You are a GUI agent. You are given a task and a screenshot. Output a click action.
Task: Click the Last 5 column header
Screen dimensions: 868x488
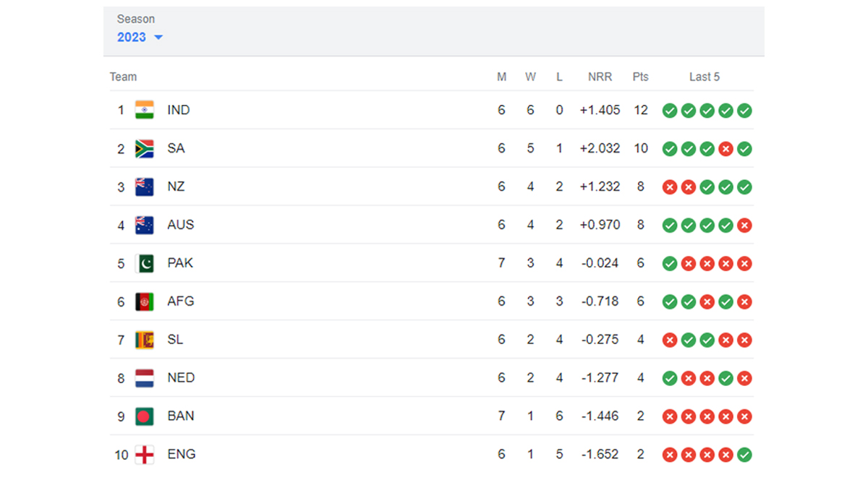point(705,77)
